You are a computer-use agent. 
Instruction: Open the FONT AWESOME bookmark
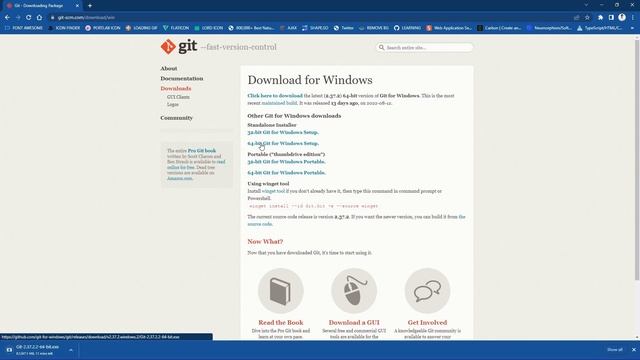pyautogui.click(x=24, y=28)
